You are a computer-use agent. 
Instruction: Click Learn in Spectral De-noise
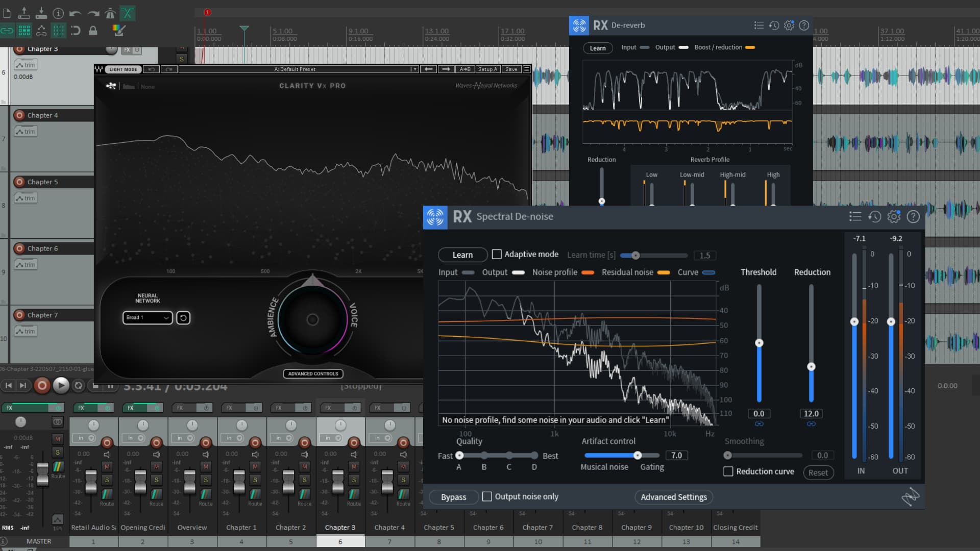click(x=462, y=255)
